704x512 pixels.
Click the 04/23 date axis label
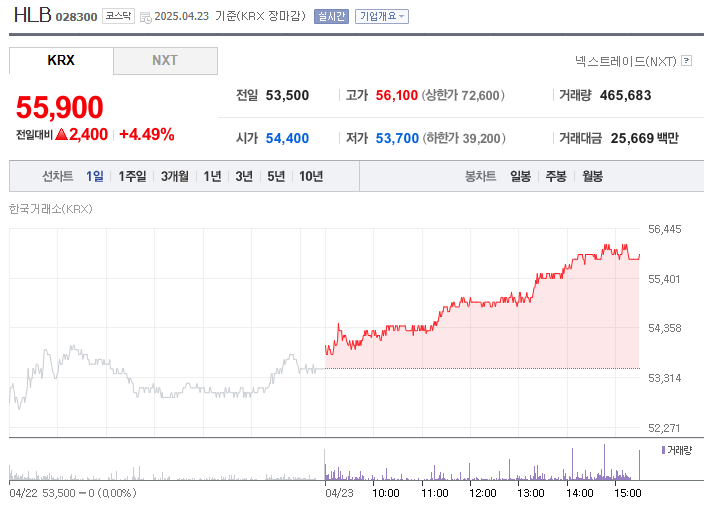(339, 493)
